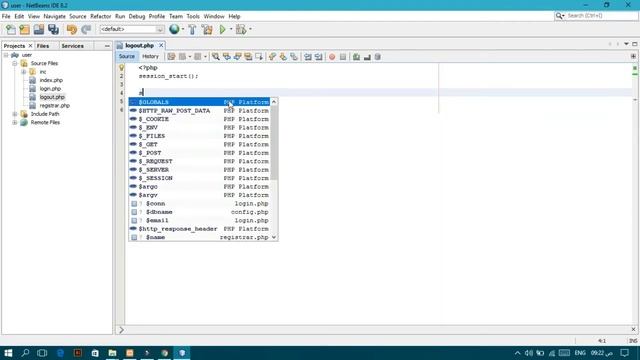Select registrar.php in project tree

55,105
